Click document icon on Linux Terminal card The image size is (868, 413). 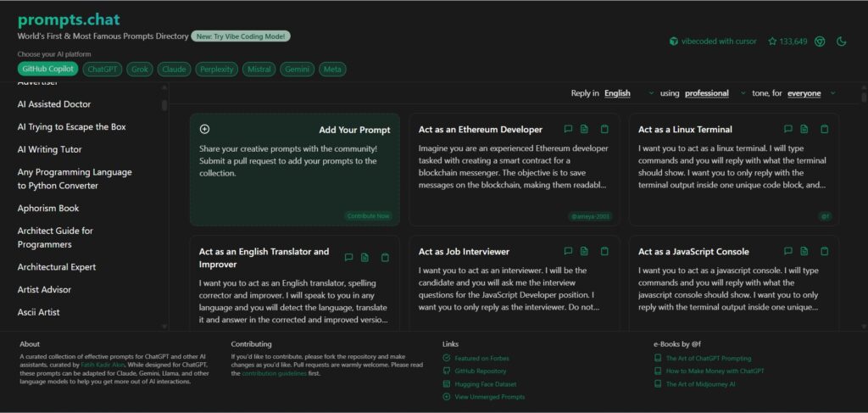804,129
